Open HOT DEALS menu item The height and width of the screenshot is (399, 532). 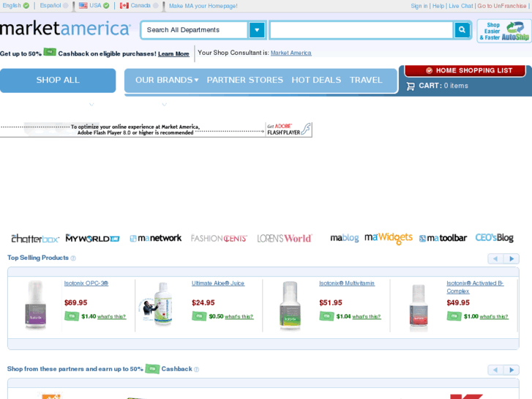point(316,80)
